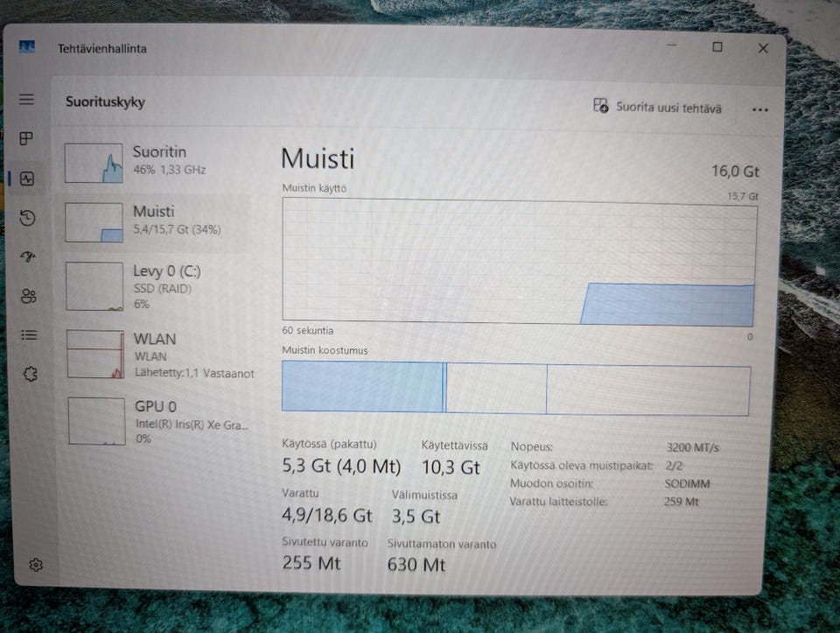Click the 5,3 Gt (4,0 Mt) in-use value
The width and height of the screenshot is (840, 633).
coord(341,466)
